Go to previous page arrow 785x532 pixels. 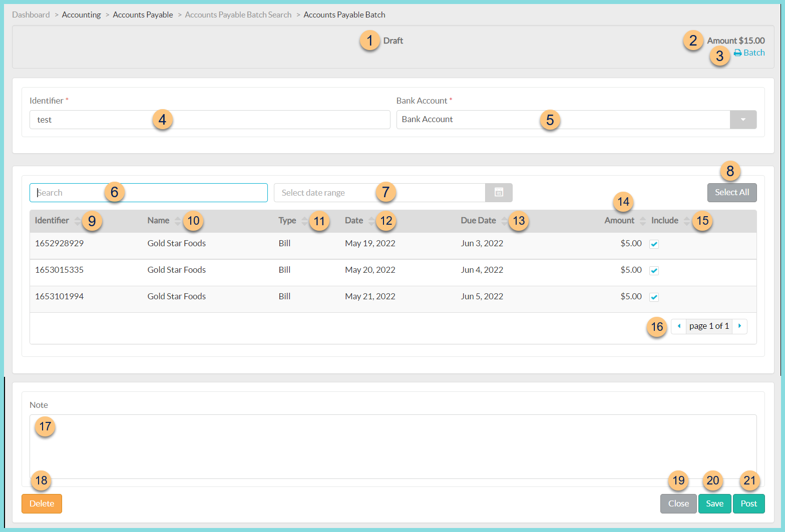pos(679,326)
